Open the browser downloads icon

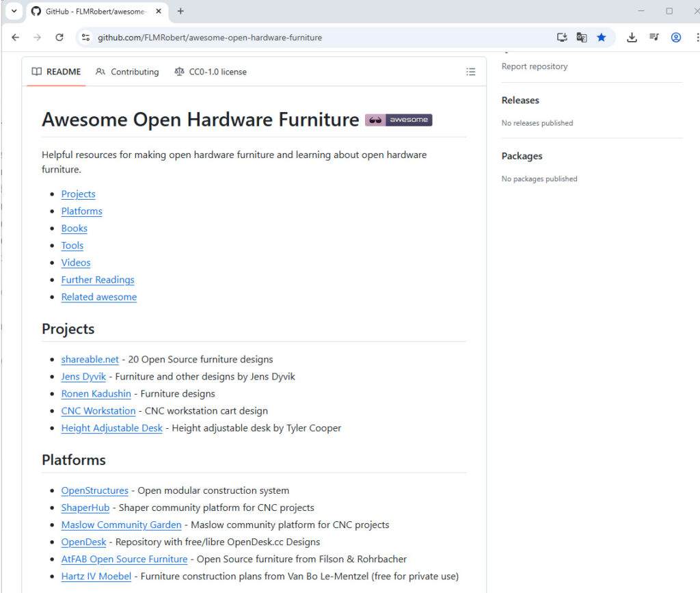(632, 38)
